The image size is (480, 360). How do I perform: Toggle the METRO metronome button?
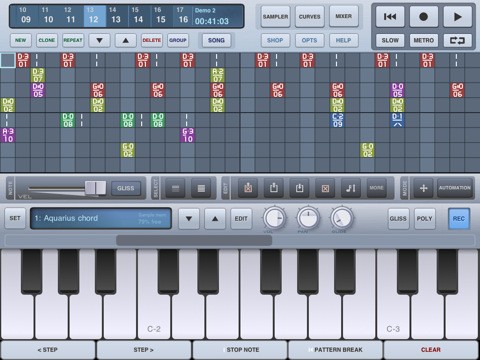(423, 41)
